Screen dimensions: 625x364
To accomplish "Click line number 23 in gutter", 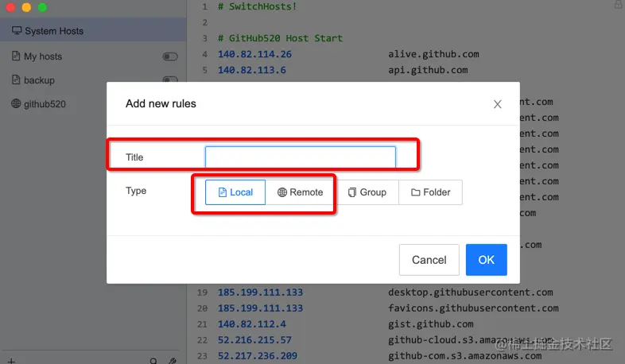I will coord(202,355).
